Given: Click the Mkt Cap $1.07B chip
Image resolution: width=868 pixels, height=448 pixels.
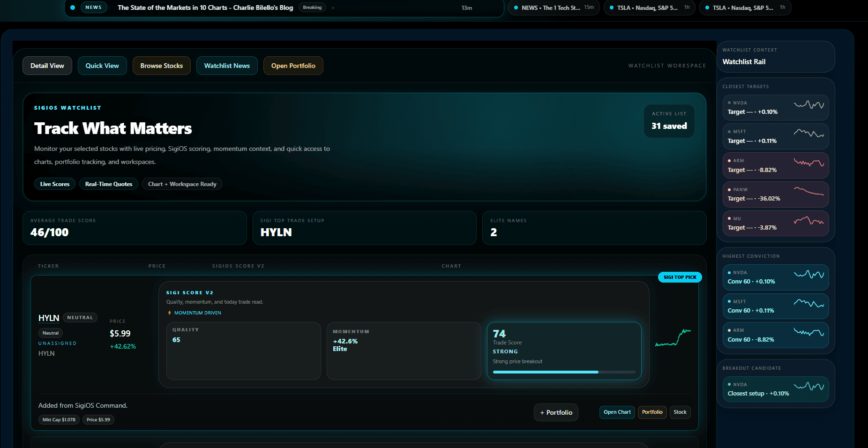Looking at the screenshot, I should coord(59,420).
